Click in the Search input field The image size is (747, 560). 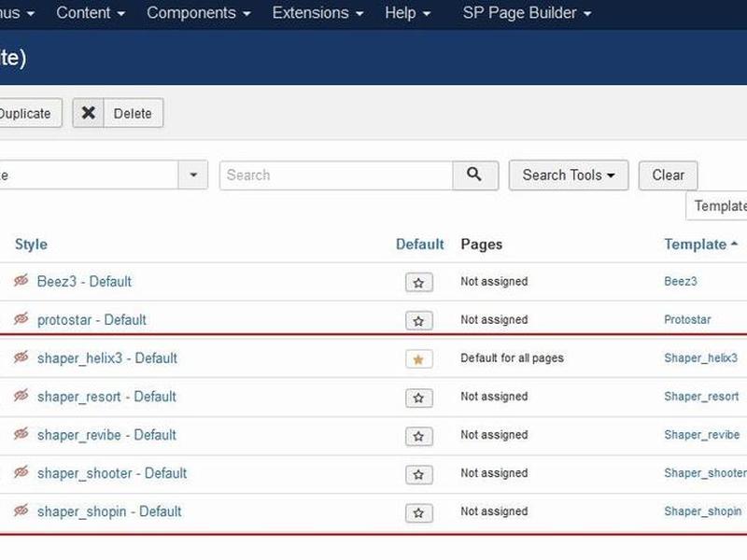(336, 175)
